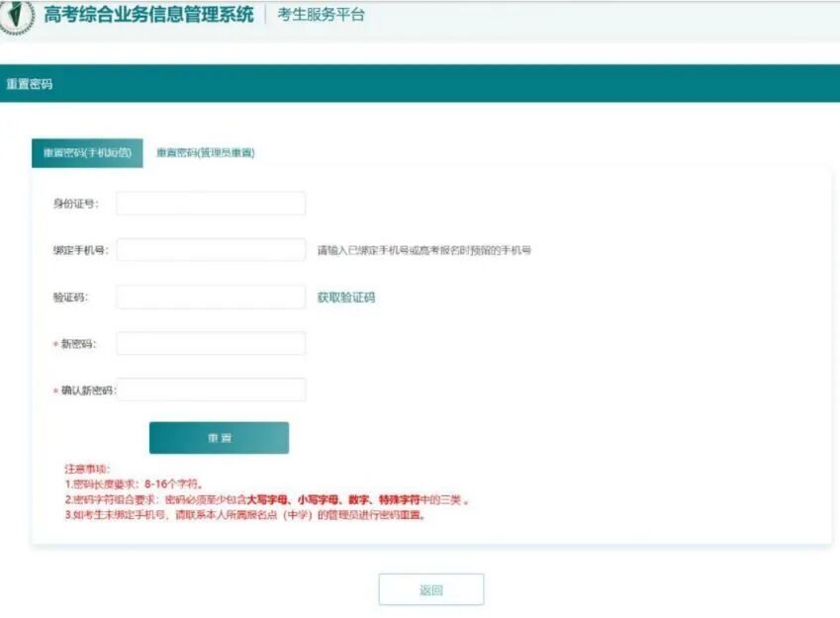Click the 返回 button at page bottom
The width and height of the screenshot is (840, 618).
pyautogui.click(x=430, y=588)
